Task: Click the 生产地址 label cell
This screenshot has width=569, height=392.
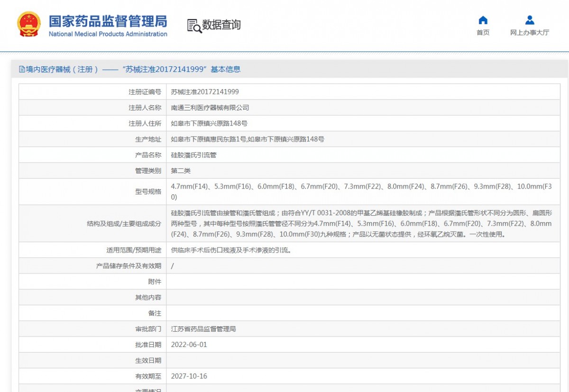Action: point(92,139)
